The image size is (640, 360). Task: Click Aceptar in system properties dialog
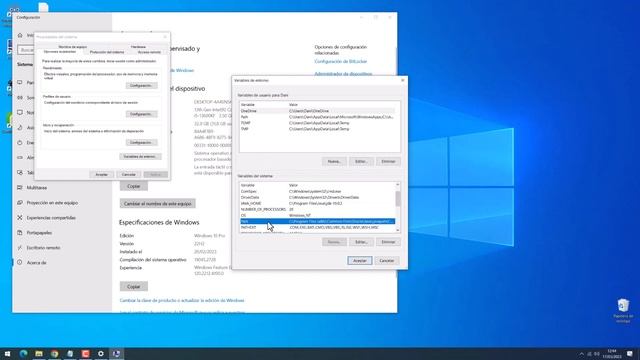pyautogui.click(x=101, y=174)
